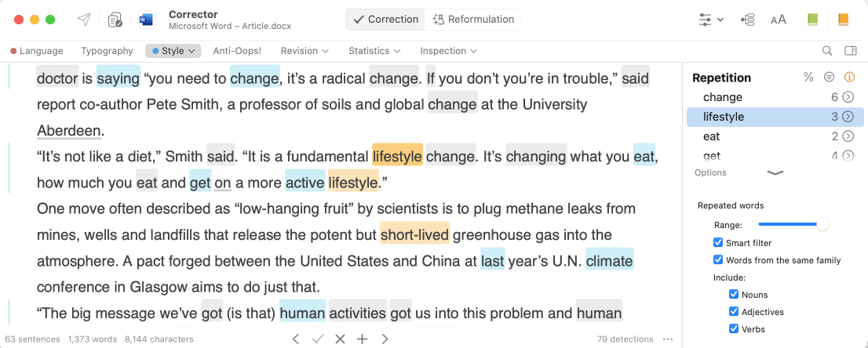Image resolution: width=868 pixels, height=348 pixels.
Task: Open the Anti-Oops! tab
Action: pyautogui.click(x=237, y=51)
